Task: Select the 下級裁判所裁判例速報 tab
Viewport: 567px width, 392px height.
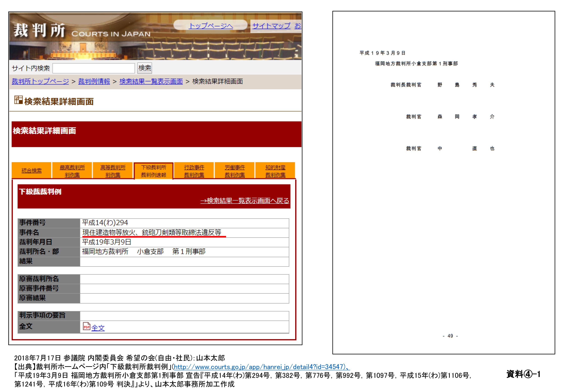Action: click(x=154, y=171)
